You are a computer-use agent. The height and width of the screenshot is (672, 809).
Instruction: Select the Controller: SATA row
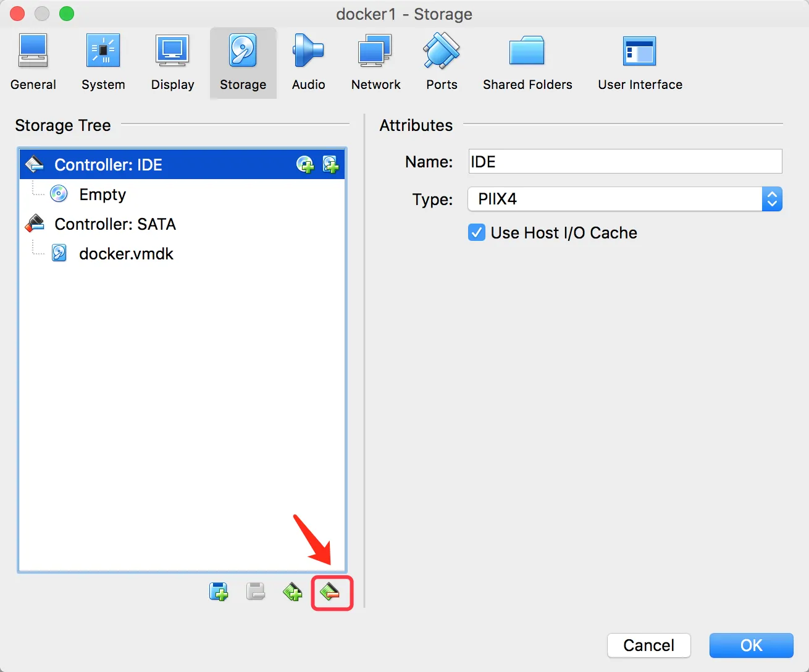click(182, 224)
